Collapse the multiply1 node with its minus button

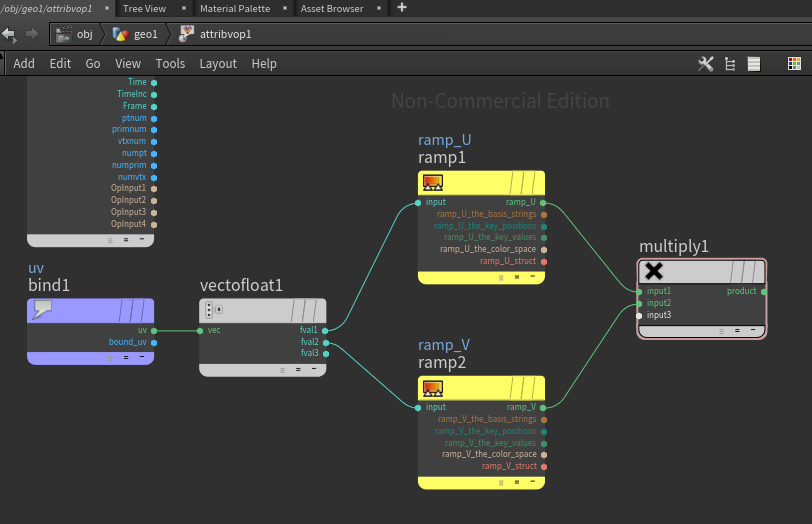coord(753,330)
